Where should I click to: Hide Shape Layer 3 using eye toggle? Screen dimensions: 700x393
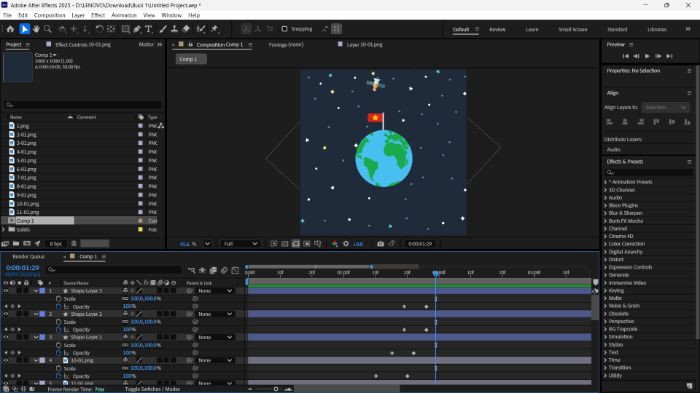[6, 291]
